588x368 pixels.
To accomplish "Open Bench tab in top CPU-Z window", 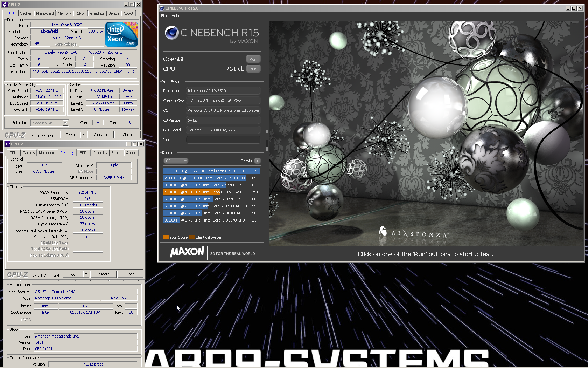I will coord(113,13).
